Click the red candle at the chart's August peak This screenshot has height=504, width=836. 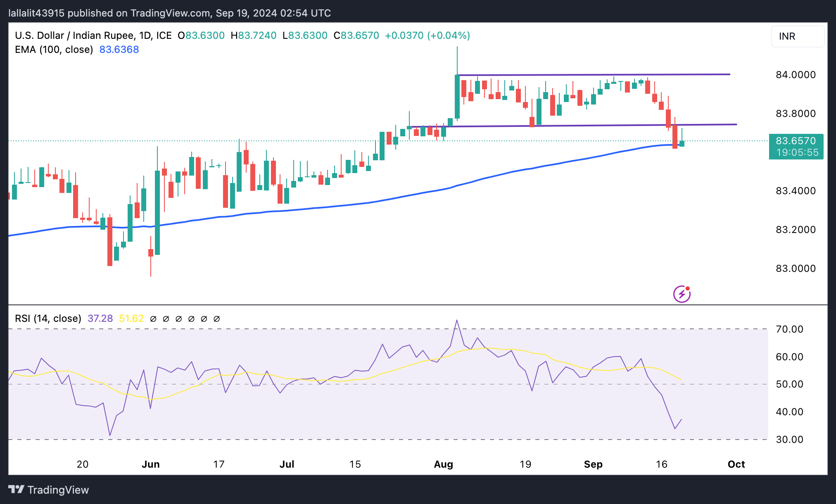click(464, 88)
